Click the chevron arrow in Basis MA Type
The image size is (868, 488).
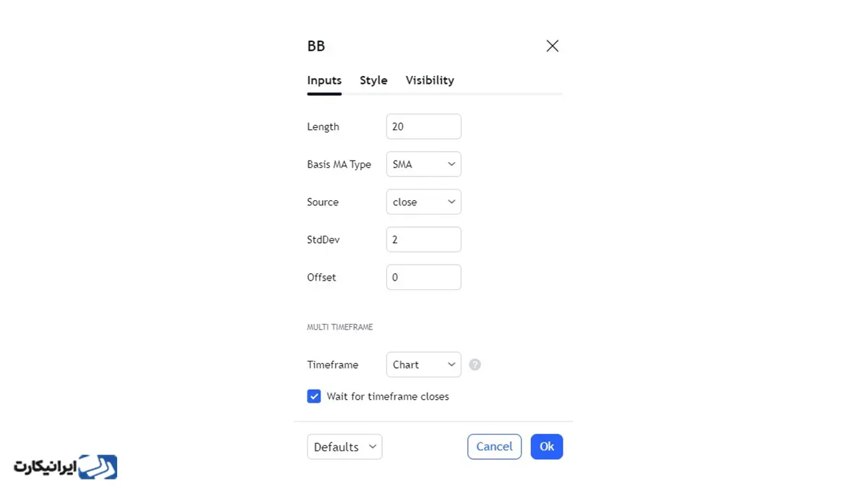coord(451,164)
